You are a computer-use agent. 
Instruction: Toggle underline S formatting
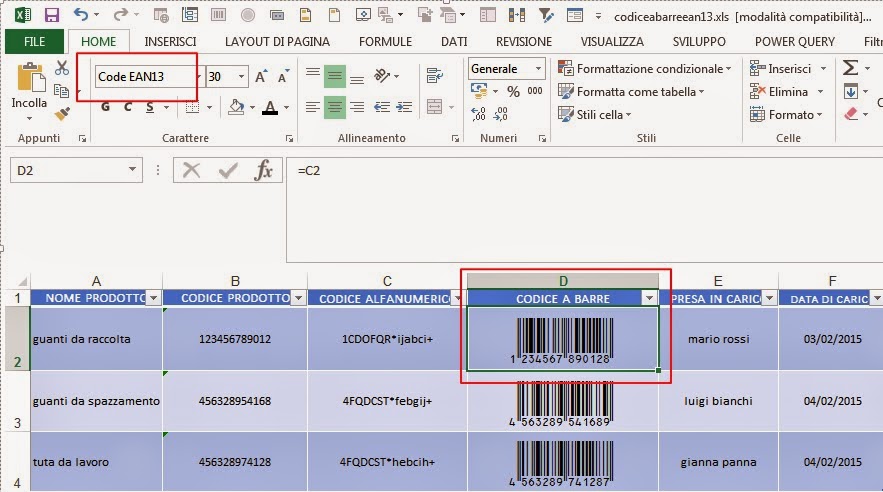point(150,107)
